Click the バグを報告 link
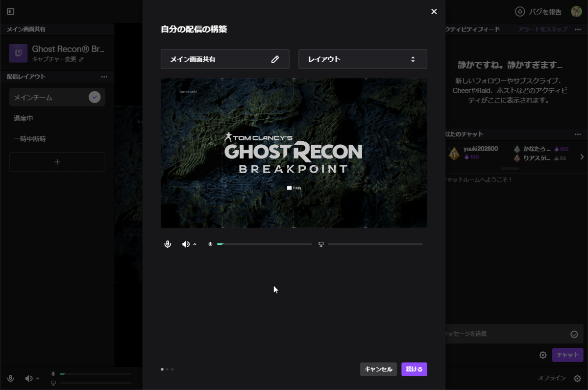This screenshot has height=390, width=588. (545, 12)
